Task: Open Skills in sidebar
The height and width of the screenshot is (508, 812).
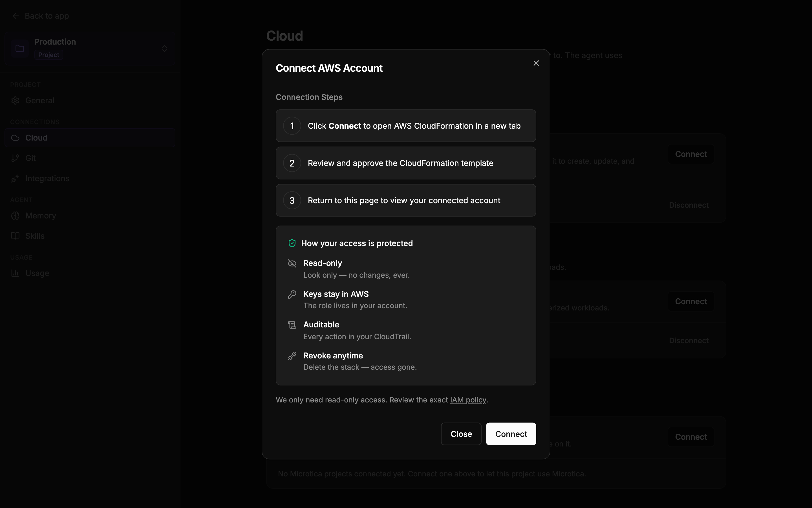Action: (90, 236)
